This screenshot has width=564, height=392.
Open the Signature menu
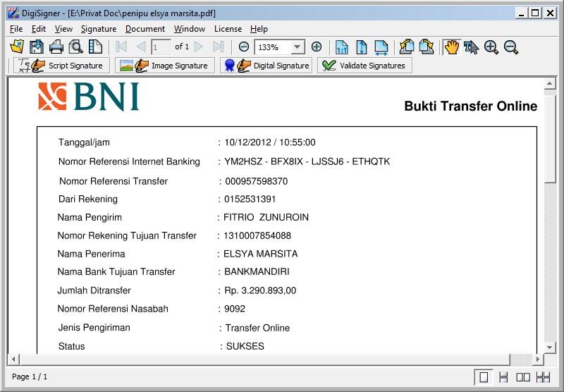99,29
